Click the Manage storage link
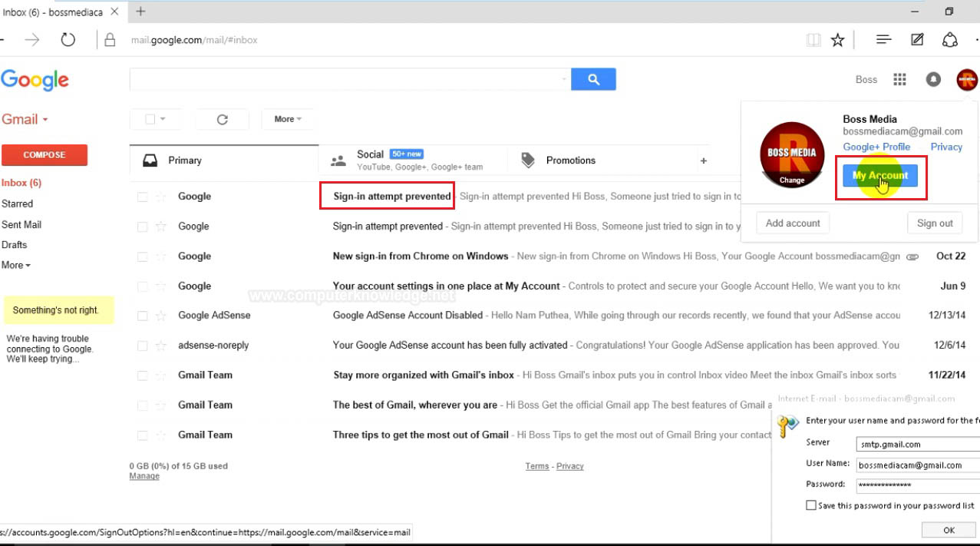 [144, 476]
